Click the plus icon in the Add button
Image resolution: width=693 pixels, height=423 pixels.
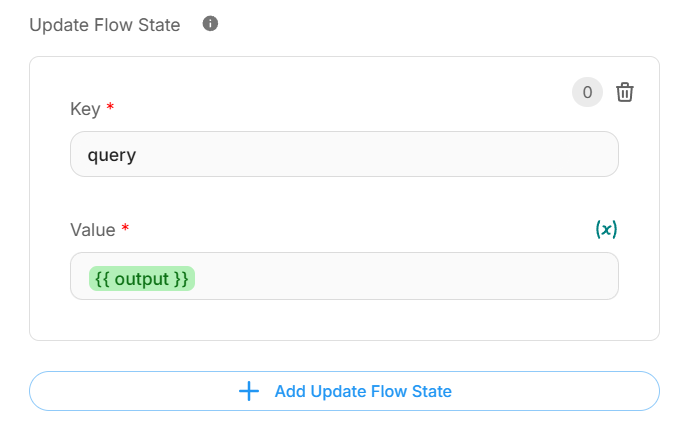(x=249, y=391)
